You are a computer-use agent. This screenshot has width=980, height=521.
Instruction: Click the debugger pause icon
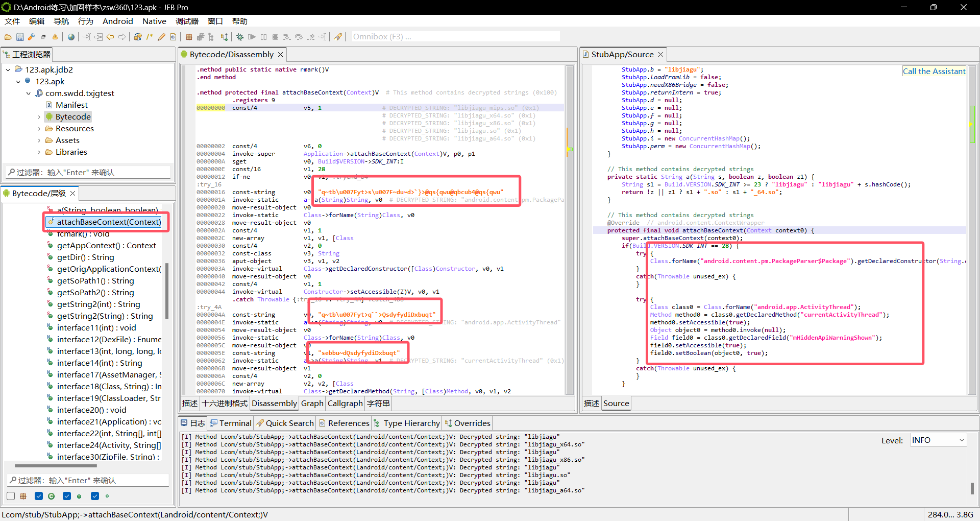point(263,37)
